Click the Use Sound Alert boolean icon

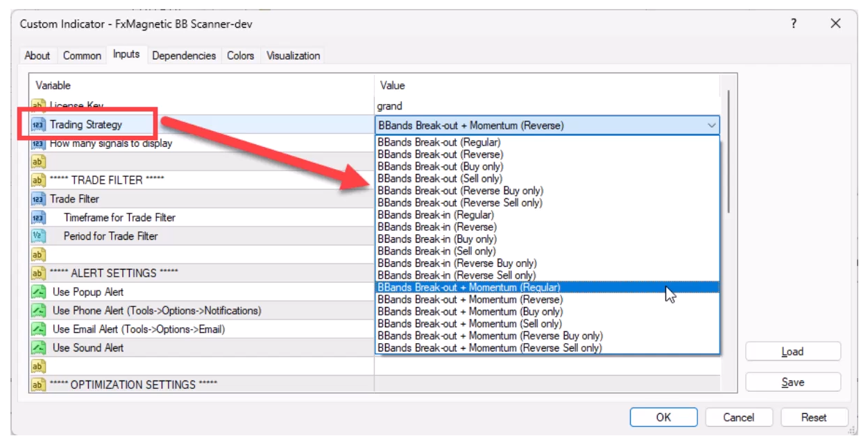(37, 348)
